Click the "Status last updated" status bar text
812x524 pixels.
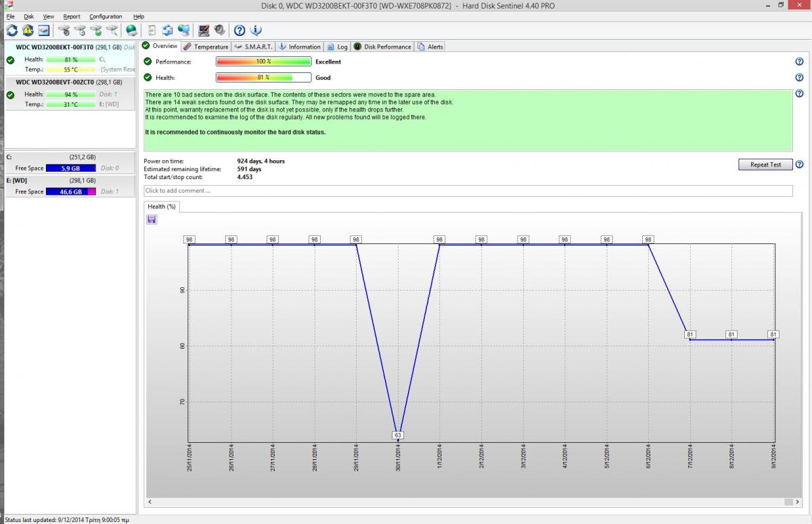[x=66, y=520]
